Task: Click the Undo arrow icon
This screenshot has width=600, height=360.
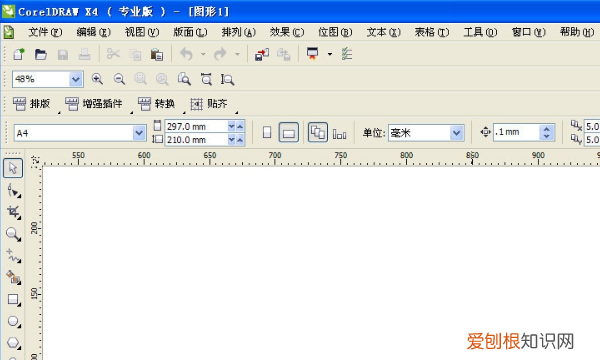Action: pyautogui.click(x=186, y=54)
